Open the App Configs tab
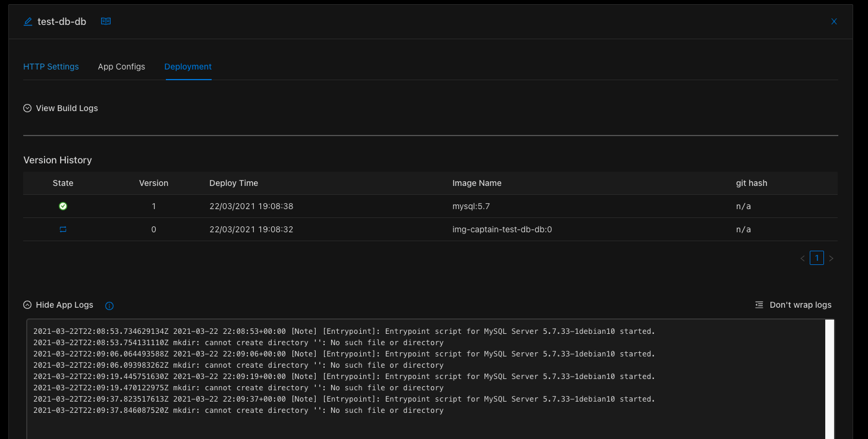 coord(121,67)
